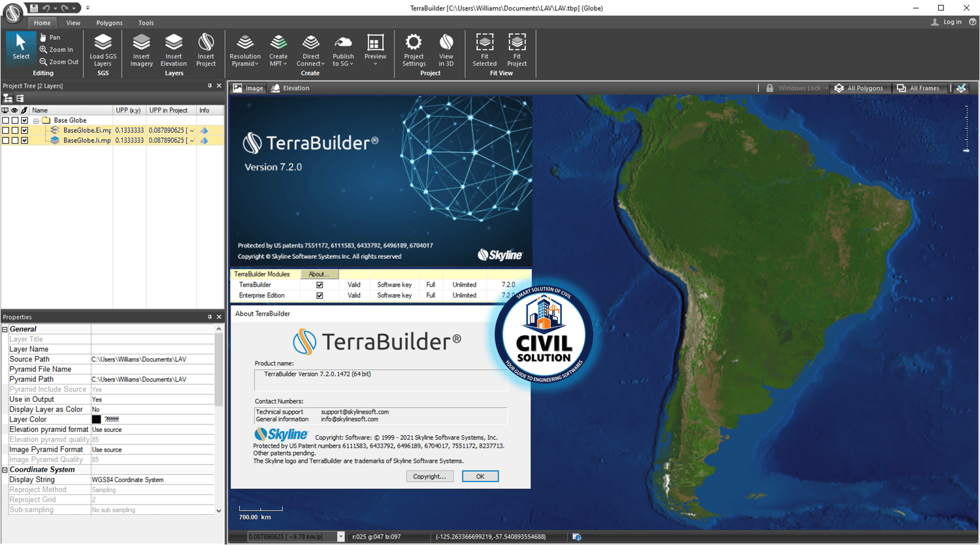Switch to the Elevation view tab
This screenshot has width=980, height=545.
[x=290, y=88]
